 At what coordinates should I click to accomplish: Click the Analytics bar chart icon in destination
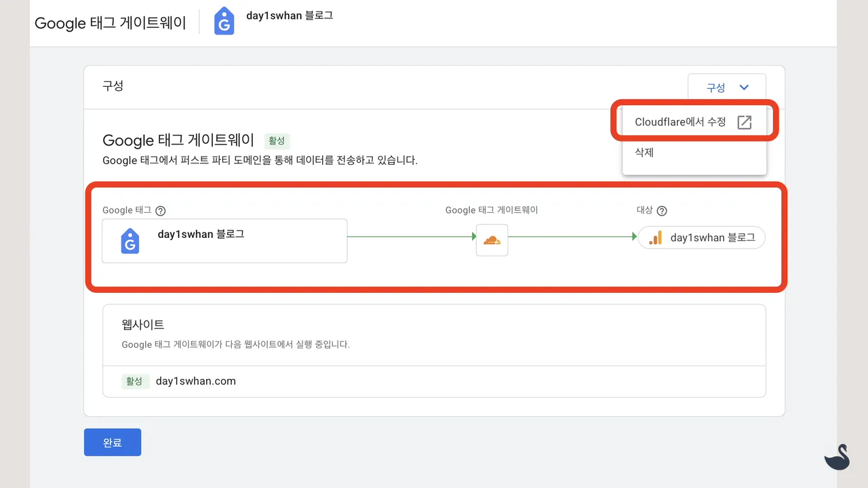click(655, 238)
